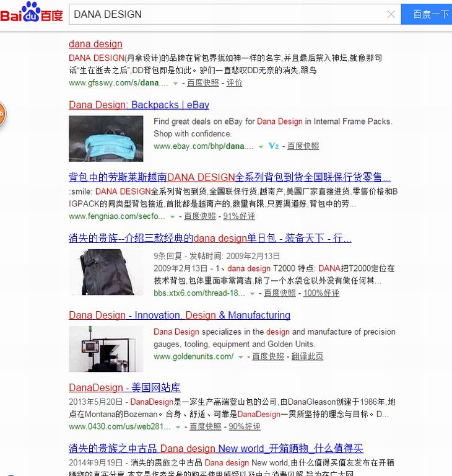Viewport: 452px width, 476px height.
Task: Click the Baidu logo
Action: (32, 13)
